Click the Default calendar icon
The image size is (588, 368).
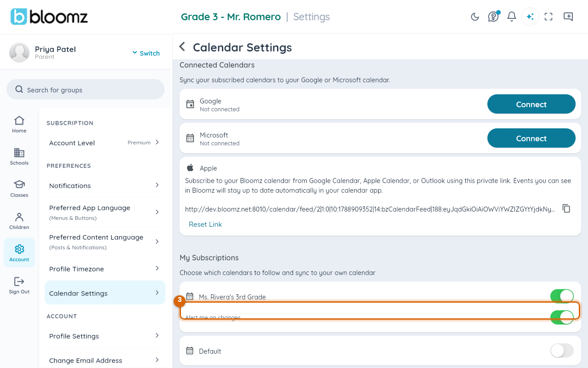(190, 351)
